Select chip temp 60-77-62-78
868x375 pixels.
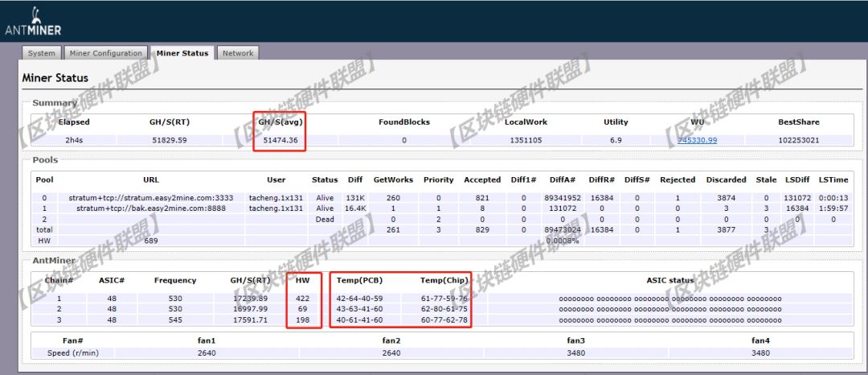444,319
